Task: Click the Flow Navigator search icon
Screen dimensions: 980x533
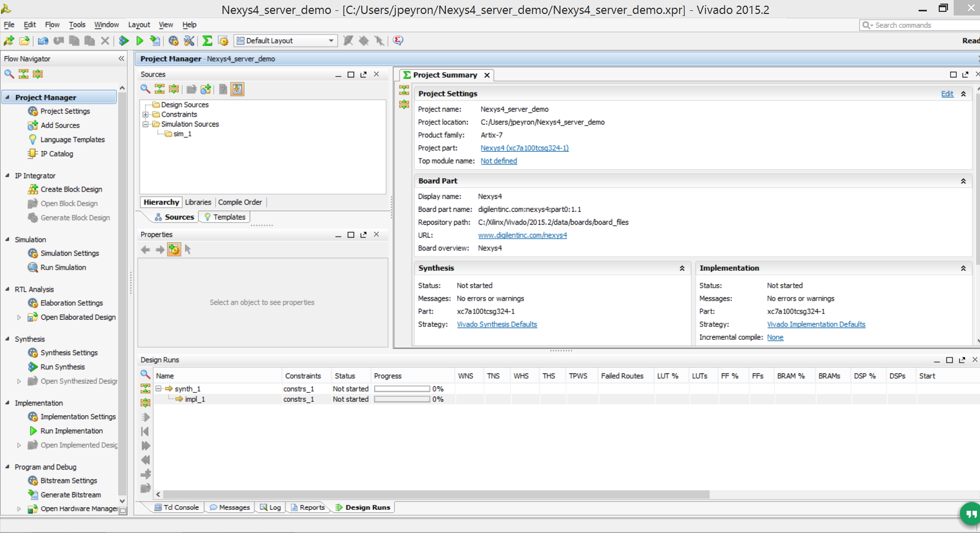Action: [x=9, y=74]
